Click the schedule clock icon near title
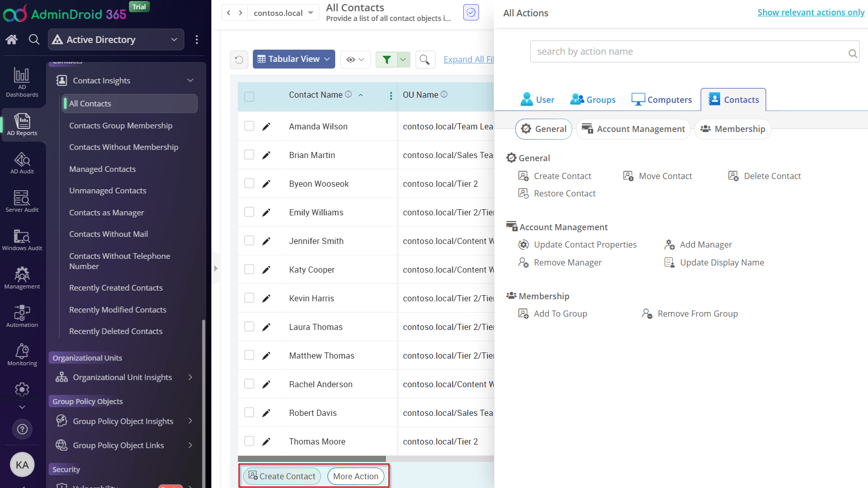 coord(471,12)
